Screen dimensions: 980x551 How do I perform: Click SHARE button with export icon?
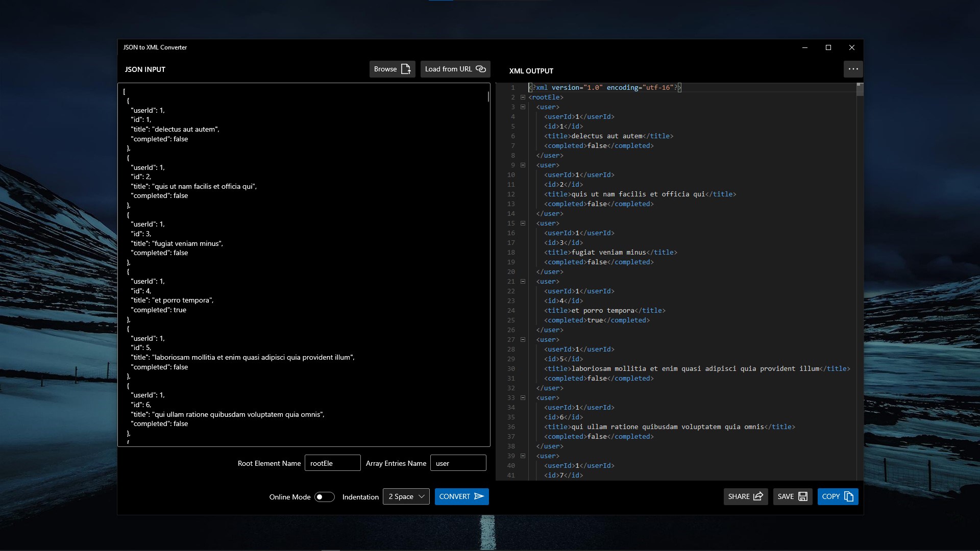pos(745,496)
